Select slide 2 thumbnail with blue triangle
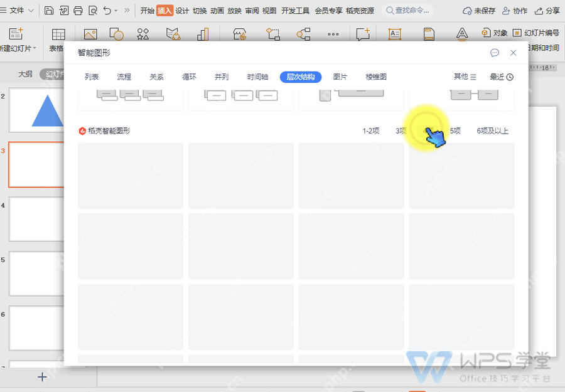The image size is (565, 392). tap(36, 110)
